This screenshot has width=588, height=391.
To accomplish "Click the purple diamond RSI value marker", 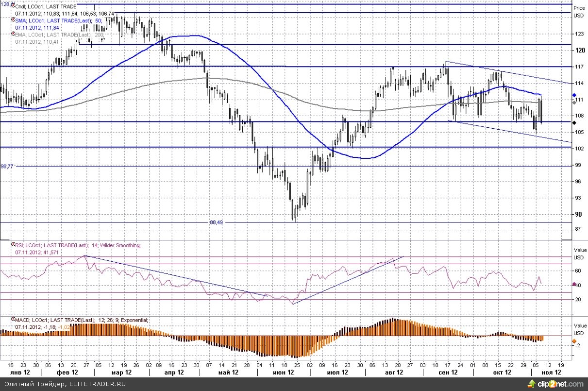I will tap(574, 285).
